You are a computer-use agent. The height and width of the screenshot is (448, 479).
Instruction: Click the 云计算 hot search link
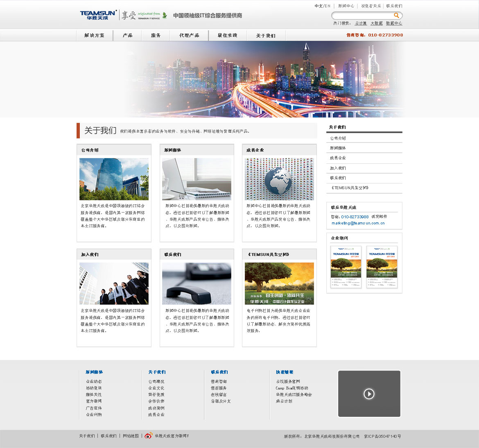pos(361,23)
